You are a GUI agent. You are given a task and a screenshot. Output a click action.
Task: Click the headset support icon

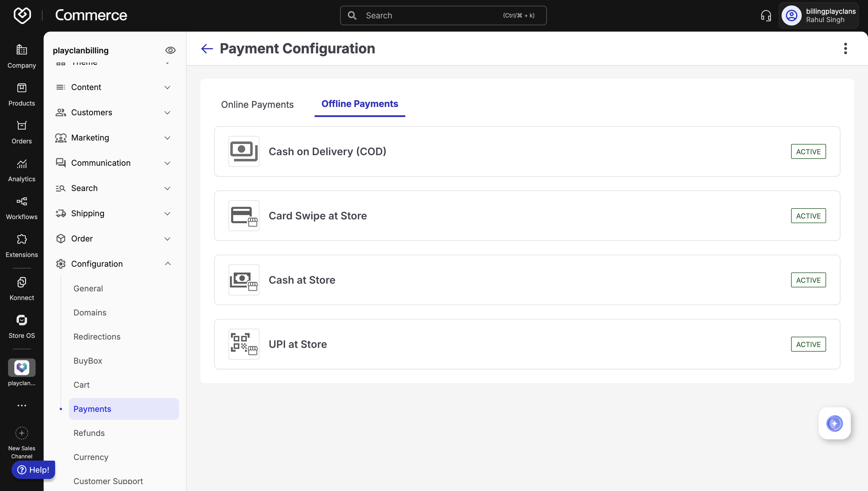coord(766,15)
